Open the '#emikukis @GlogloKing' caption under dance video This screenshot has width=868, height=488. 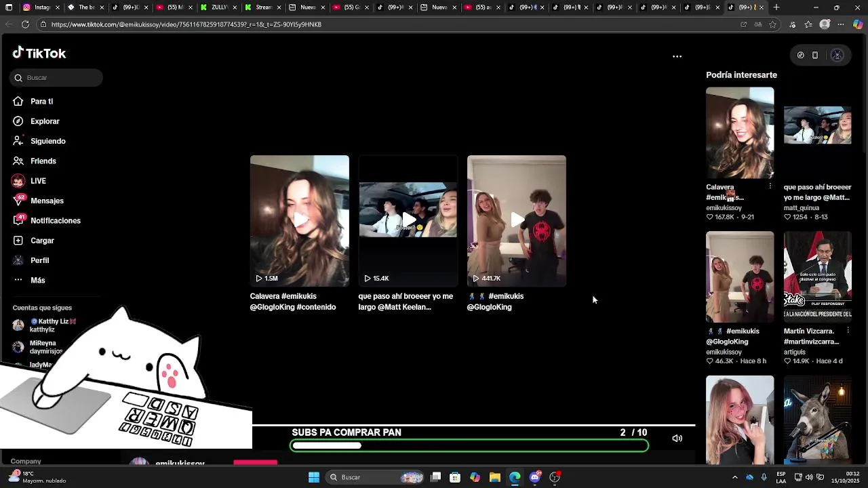click(495, 302)
